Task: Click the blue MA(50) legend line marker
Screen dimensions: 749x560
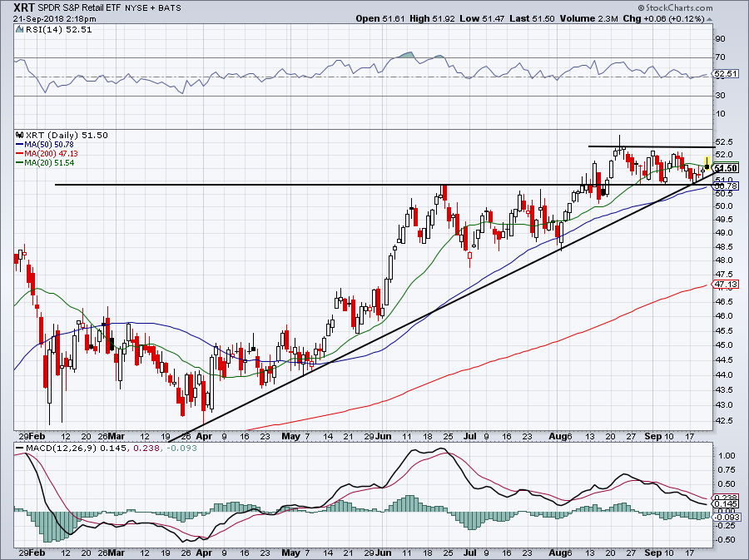Action: 20,144
